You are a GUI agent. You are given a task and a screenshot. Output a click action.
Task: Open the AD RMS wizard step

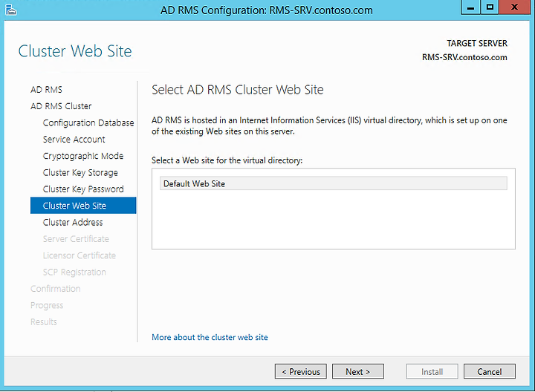(x=46, y=90)
